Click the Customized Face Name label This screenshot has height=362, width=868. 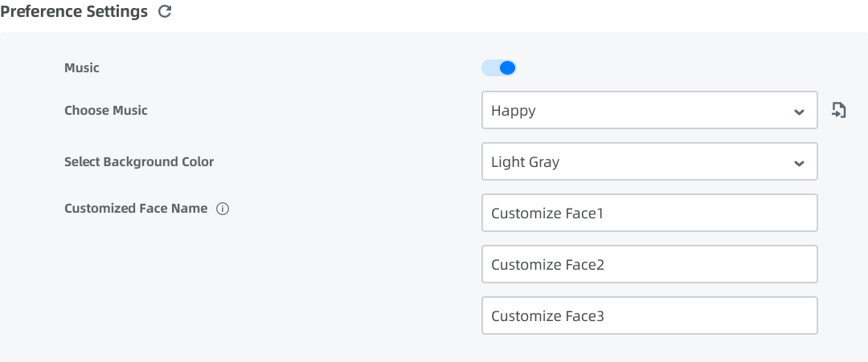pos(136,209)
